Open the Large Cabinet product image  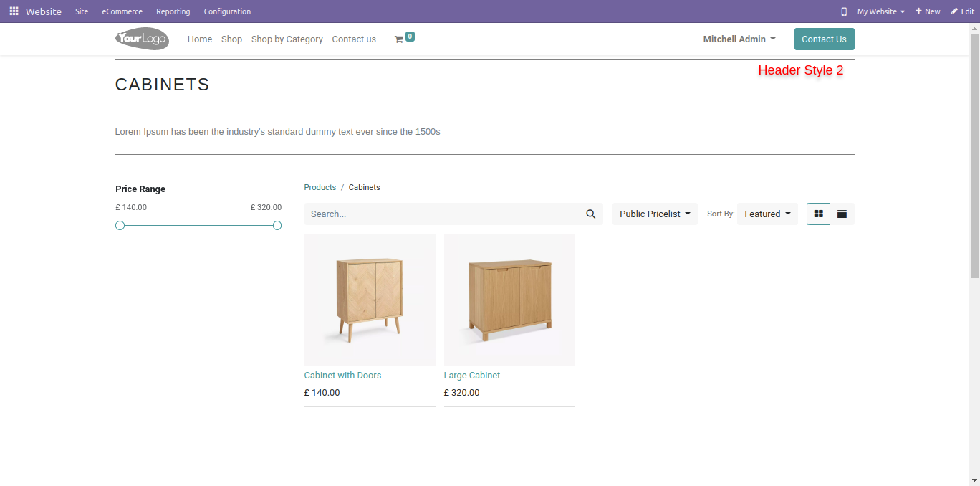(x=509, y=300)
